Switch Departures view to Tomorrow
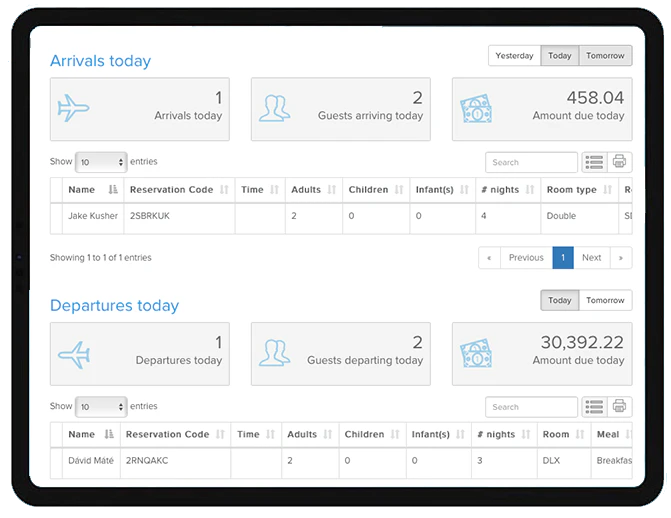Screen dimensions: 671x518 605,300
